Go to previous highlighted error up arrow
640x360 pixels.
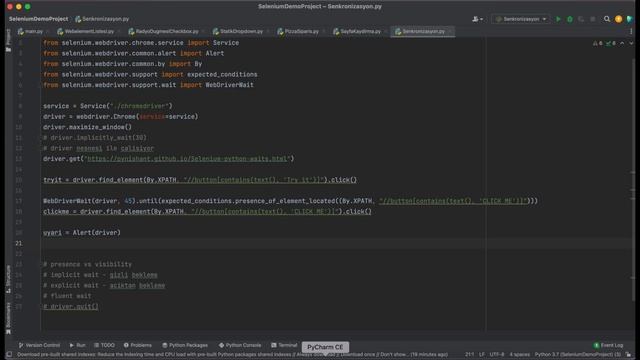click(x=622, y=43)
